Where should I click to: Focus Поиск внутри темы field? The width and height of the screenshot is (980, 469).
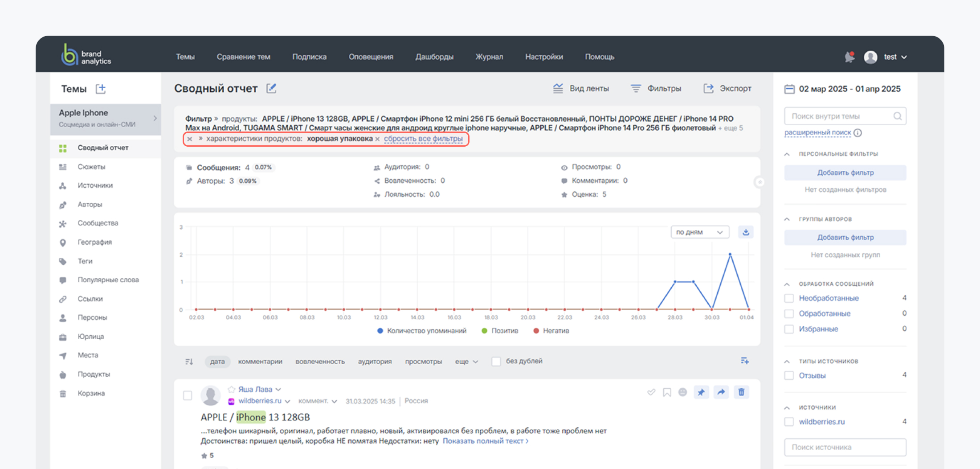(x=845, y=116)
